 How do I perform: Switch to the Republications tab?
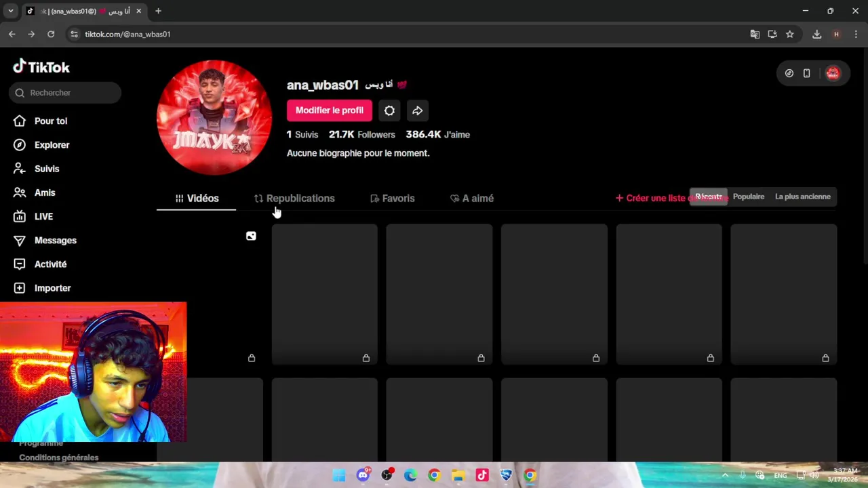(x=294, y=199)
